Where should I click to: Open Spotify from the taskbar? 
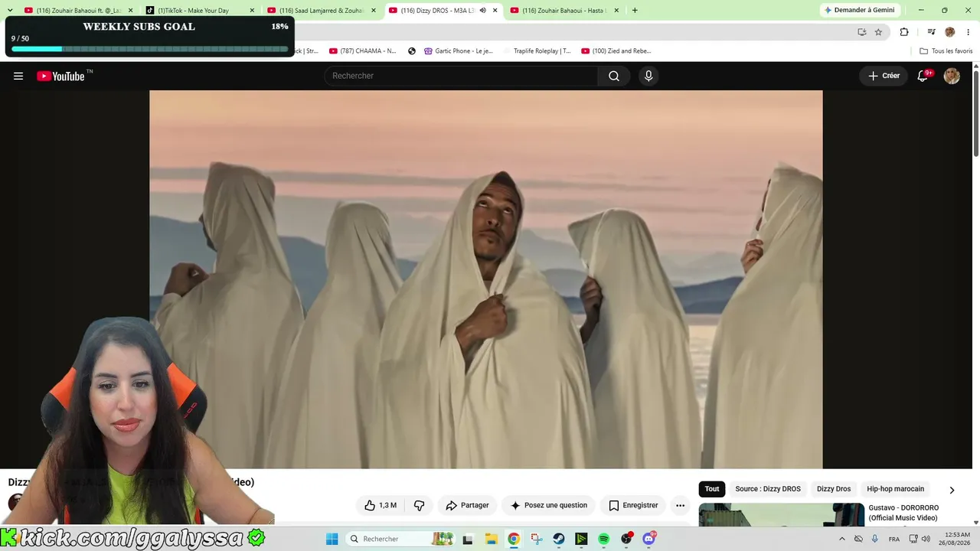point(604,539)
